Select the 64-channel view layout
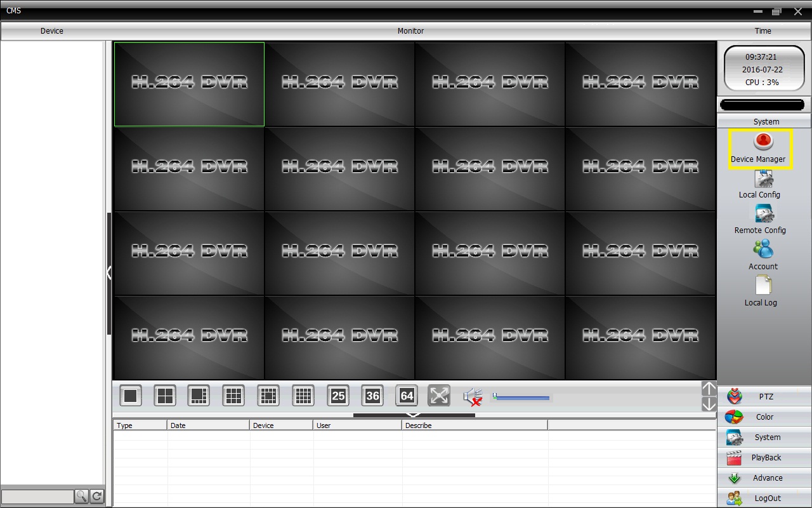 click(407, 396)
